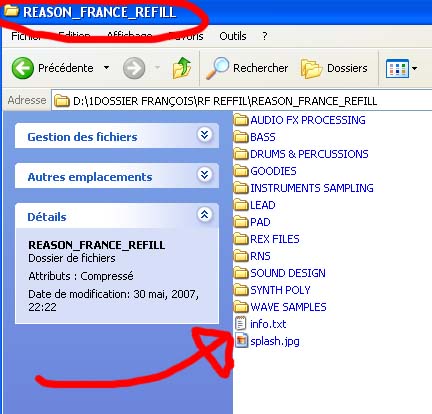Click the LEAD folder name

tap(263, 205)
